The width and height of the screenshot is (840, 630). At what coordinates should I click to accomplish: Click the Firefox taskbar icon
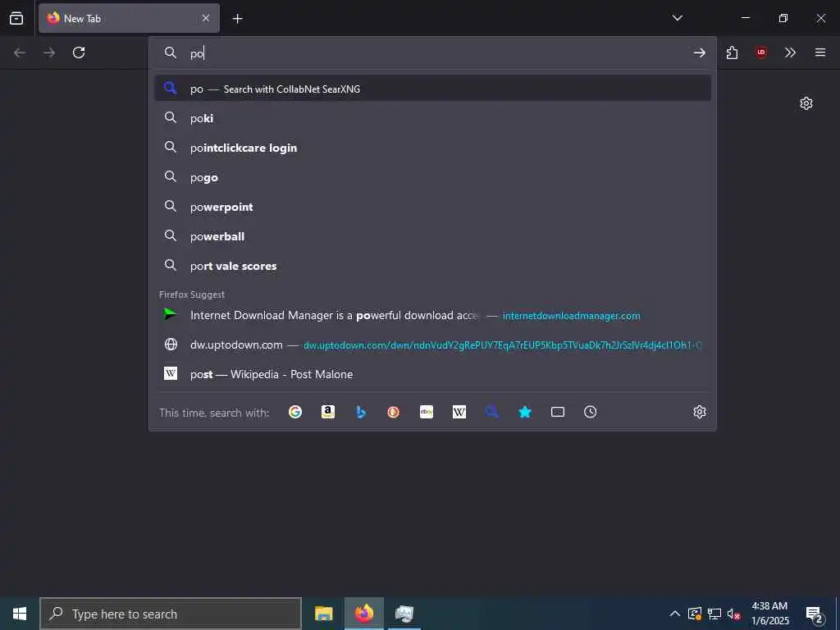[363, 614]
